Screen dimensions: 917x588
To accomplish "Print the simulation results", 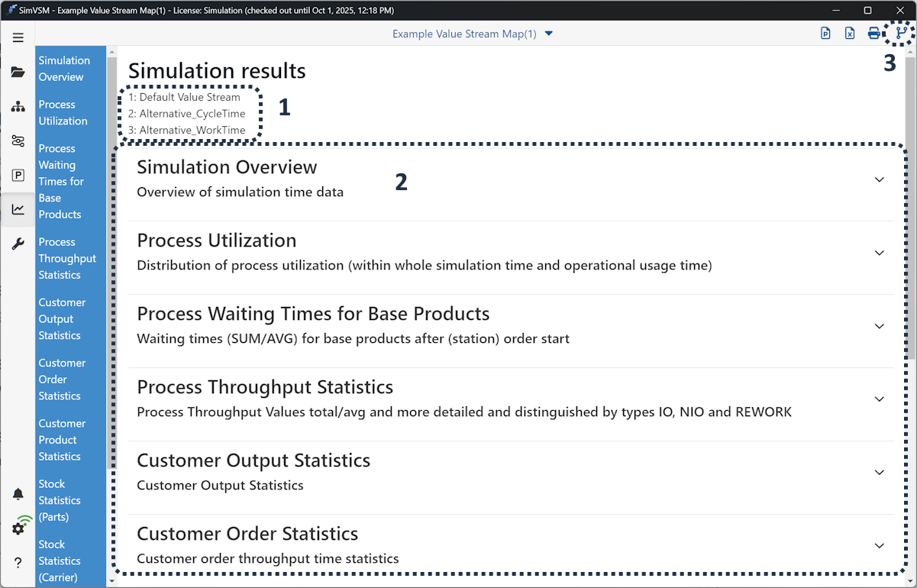I will [873, 34].
